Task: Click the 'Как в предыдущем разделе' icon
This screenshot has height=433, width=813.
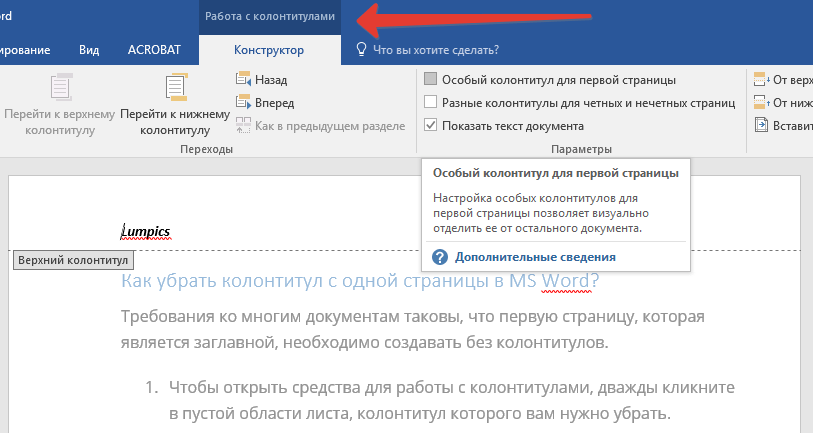Action: (243, 126)
